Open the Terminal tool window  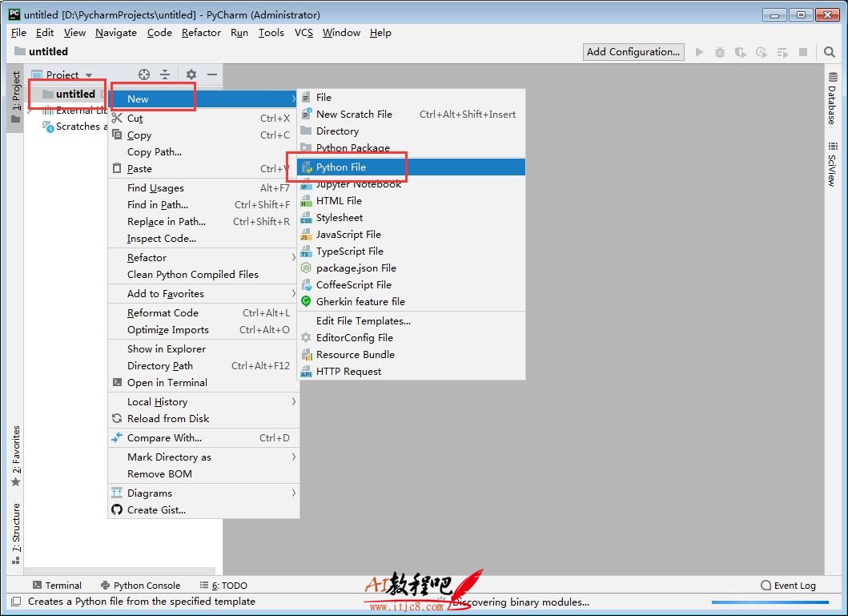(57, 586)
